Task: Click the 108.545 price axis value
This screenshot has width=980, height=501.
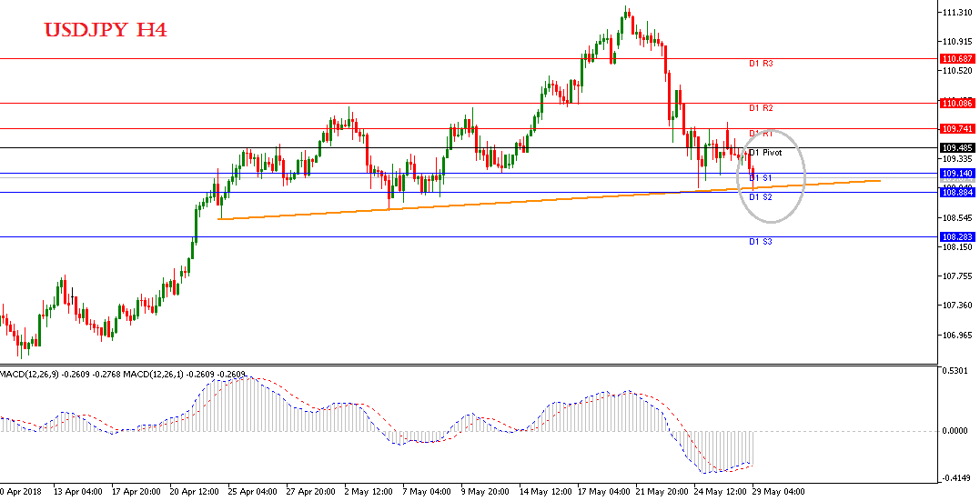Action: click(x=956, y=218)
